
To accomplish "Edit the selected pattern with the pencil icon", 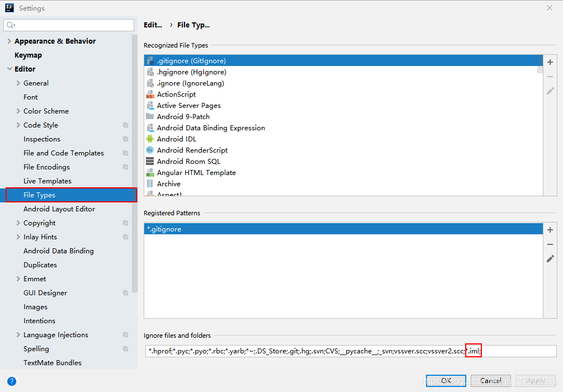I will coord(550,258).
